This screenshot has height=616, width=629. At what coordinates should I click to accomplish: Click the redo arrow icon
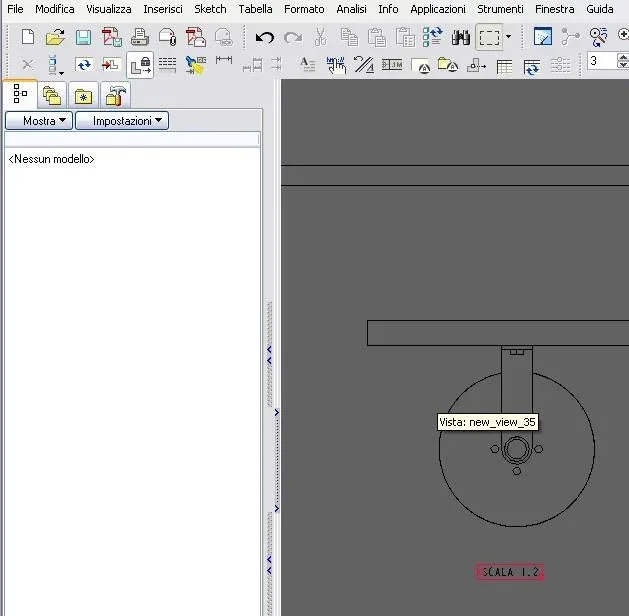pyautogui.click(x=293, y=38)
